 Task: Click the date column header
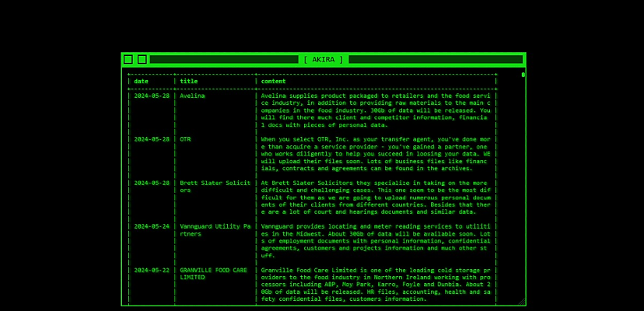141,82
